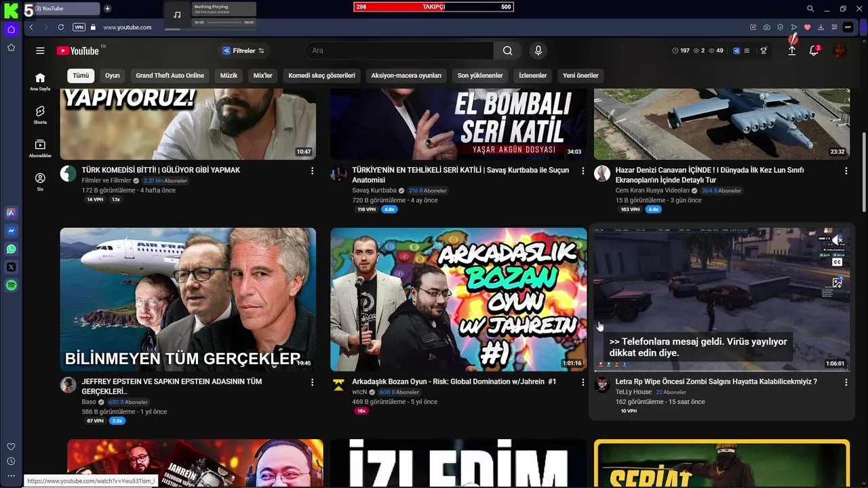Open options menu for Arkadaşlık Bozan video
Screen dimensions: 868x488
[583, 382]
